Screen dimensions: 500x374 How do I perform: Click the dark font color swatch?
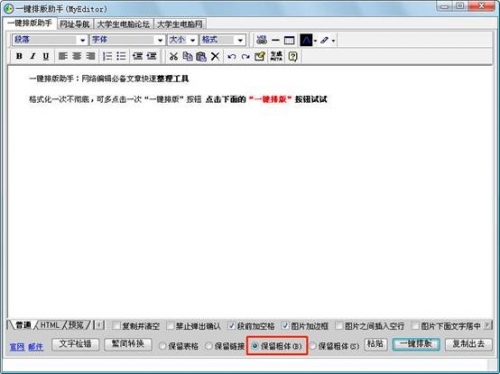click(306, 40)
